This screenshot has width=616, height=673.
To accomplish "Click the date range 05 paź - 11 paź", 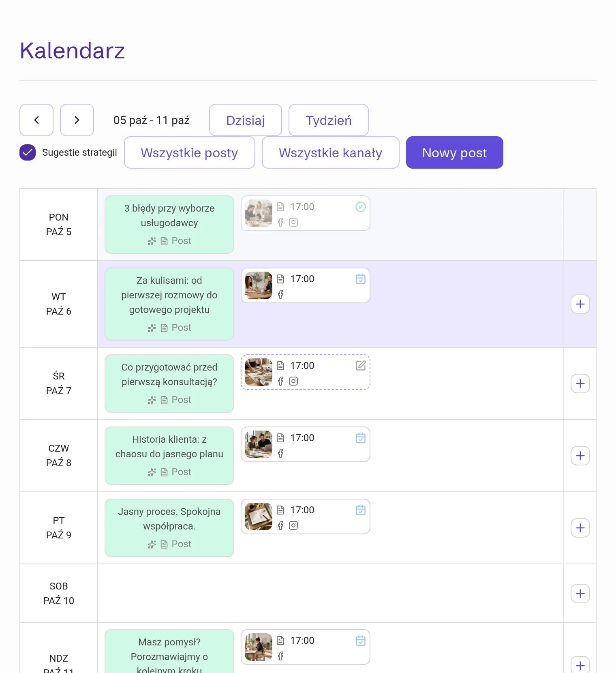I will point(152,120).
